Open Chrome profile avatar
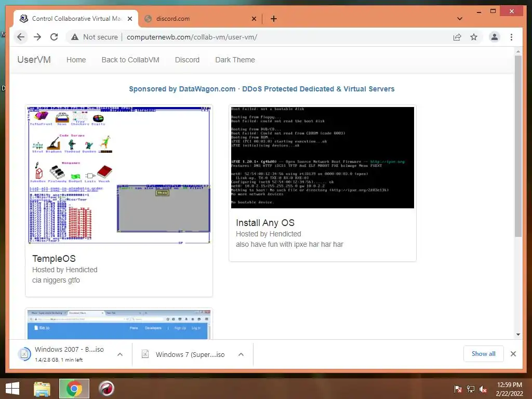This screenshot has width=532, height=399. (495, 37)
